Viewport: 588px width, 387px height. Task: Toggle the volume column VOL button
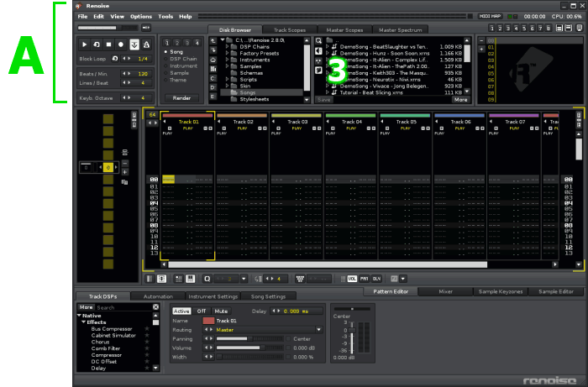(352, 279)
